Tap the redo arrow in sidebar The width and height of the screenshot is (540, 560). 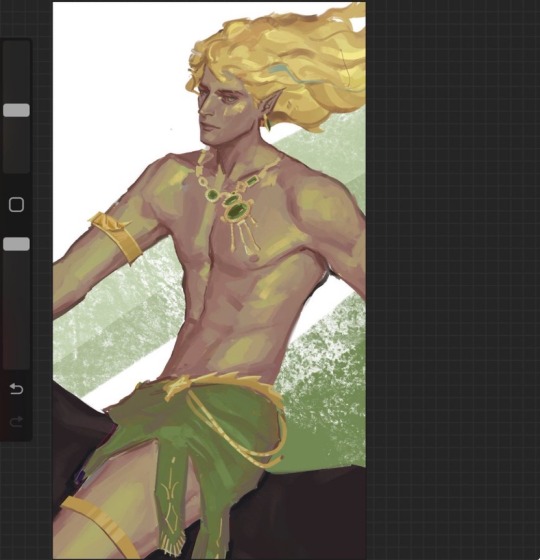pyautogui.click(x=16, y=422)
